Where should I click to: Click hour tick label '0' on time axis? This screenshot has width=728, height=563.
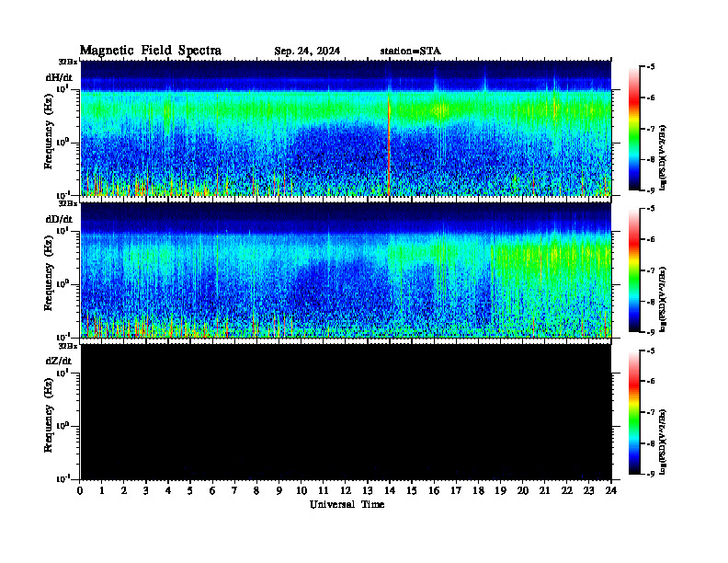pos(80,490)
